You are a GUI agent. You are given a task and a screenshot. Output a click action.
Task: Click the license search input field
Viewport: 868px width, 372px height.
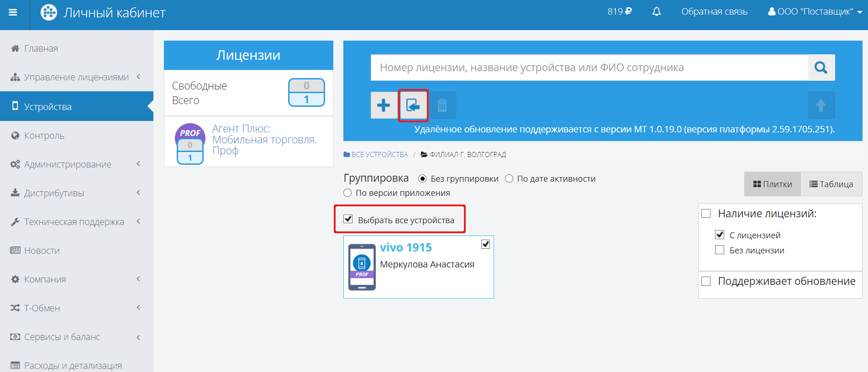click(589, 68)
